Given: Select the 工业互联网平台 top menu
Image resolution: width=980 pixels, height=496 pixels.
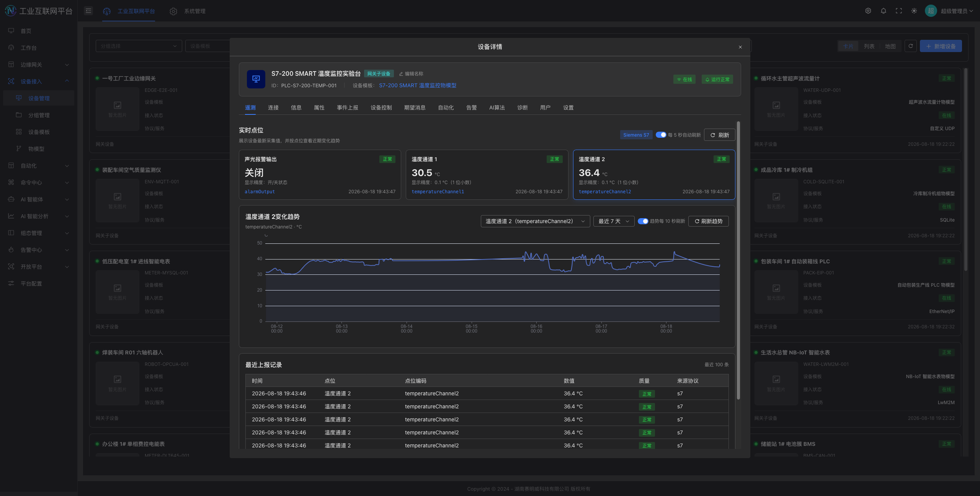Looking at the screenshot, I should pyautogui.click(x=129, y=11).
